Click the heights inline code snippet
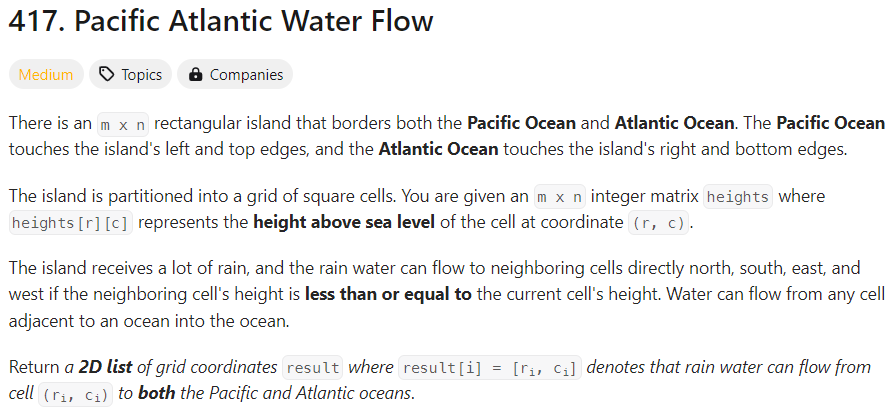 738,197
